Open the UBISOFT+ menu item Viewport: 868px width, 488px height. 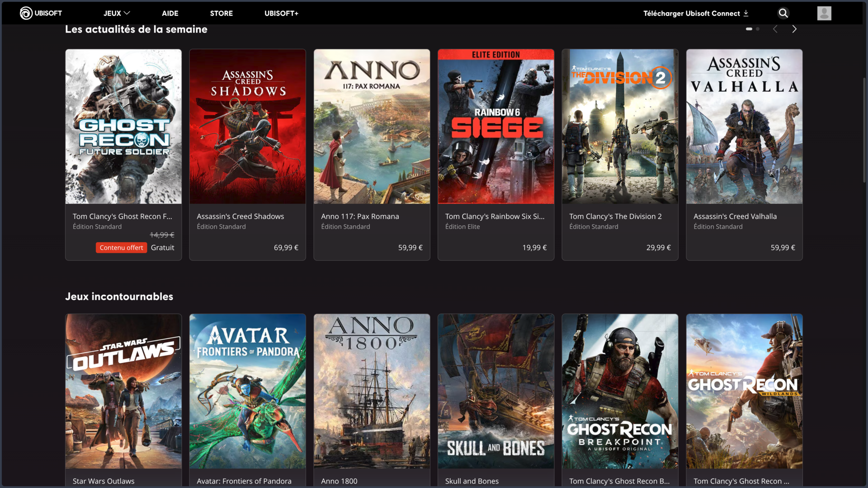(281, 13)
